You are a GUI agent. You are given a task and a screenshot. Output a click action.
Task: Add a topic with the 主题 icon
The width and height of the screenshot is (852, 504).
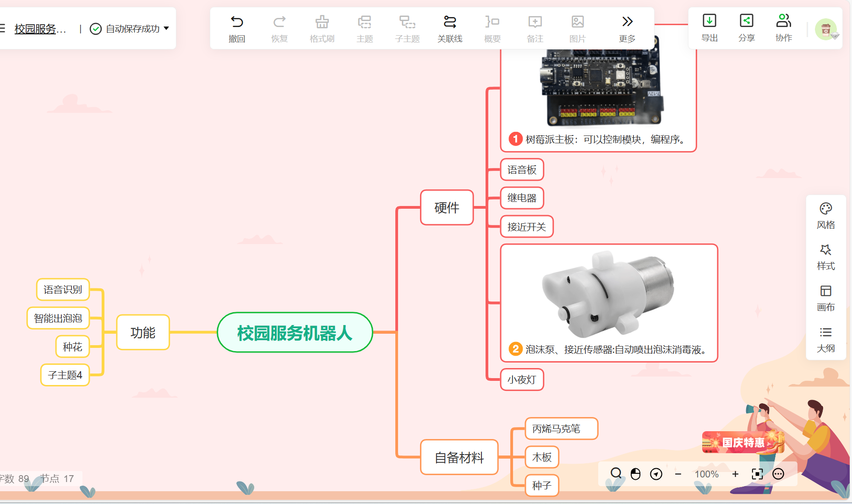365,28
